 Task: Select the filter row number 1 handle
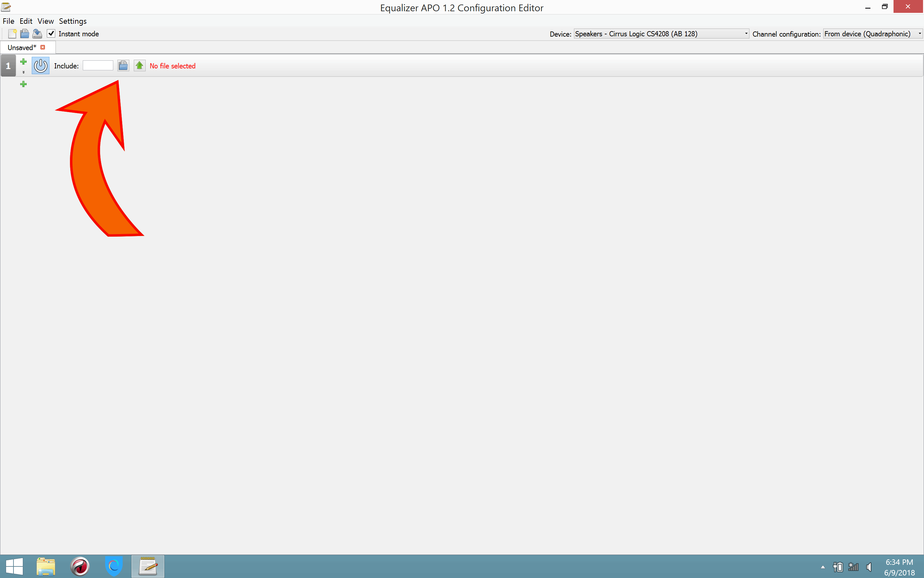click(x=8, y=66)
